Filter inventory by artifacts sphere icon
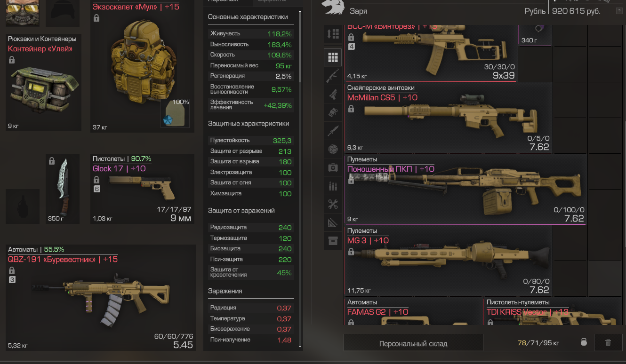The height and width of the screenshot is (364, 626). (x=333, y=149)
